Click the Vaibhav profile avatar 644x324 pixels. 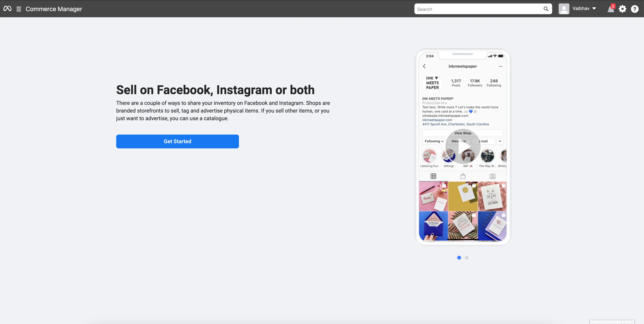click(x=564, y=9)
